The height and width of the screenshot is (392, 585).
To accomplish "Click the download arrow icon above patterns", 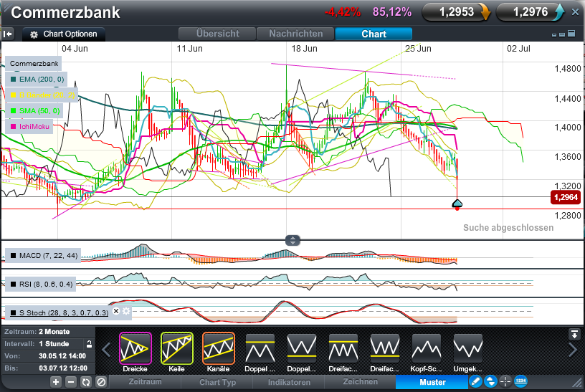I will [574, 333].
